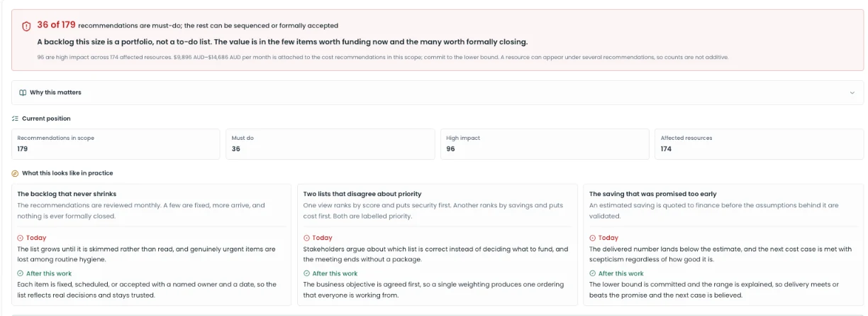The width and height of the screenshot is (868, 316).
Task: Click Today label in the backlog that never shrinks card
Action: click(x=36, y=238)
